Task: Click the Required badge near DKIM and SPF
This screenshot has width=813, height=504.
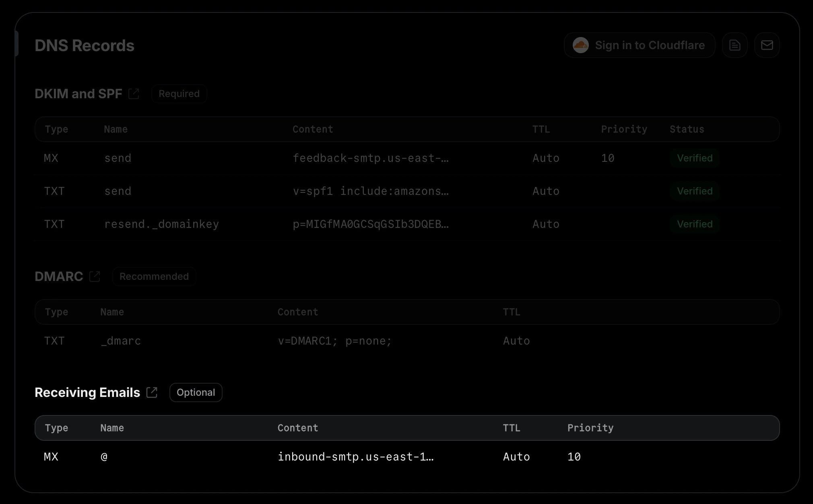Action: (179, 93)
